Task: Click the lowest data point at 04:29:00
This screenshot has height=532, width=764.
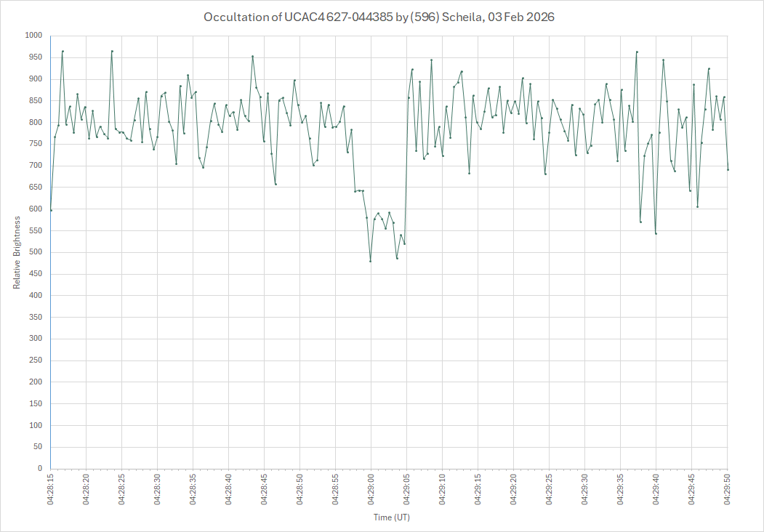Action: pyautogui.click(x=371, y=261)
